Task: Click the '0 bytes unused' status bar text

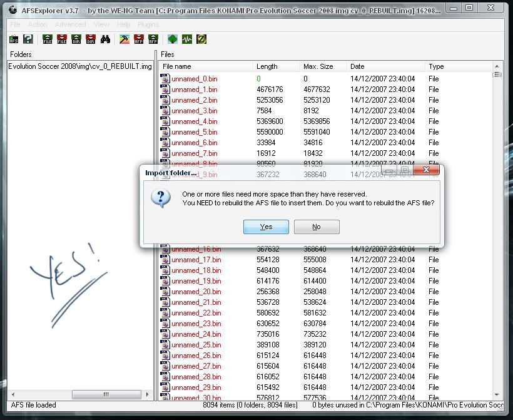Action: pos(407,405)
